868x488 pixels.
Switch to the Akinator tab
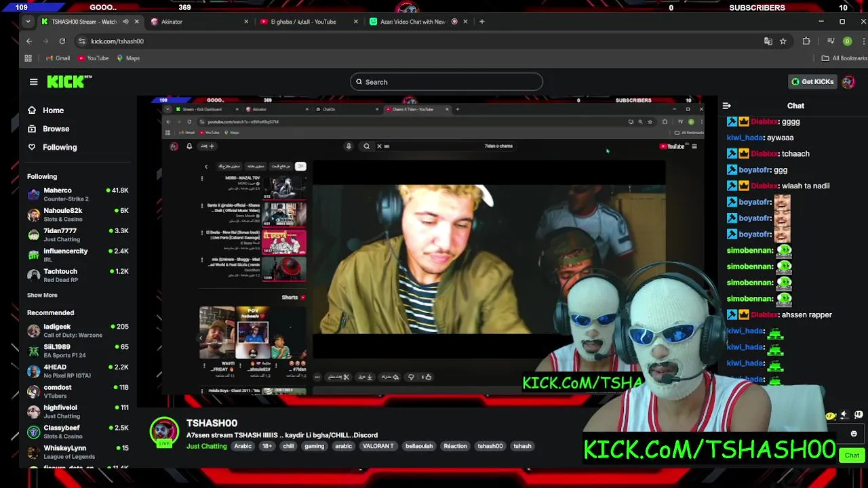(x=199, y=22)
